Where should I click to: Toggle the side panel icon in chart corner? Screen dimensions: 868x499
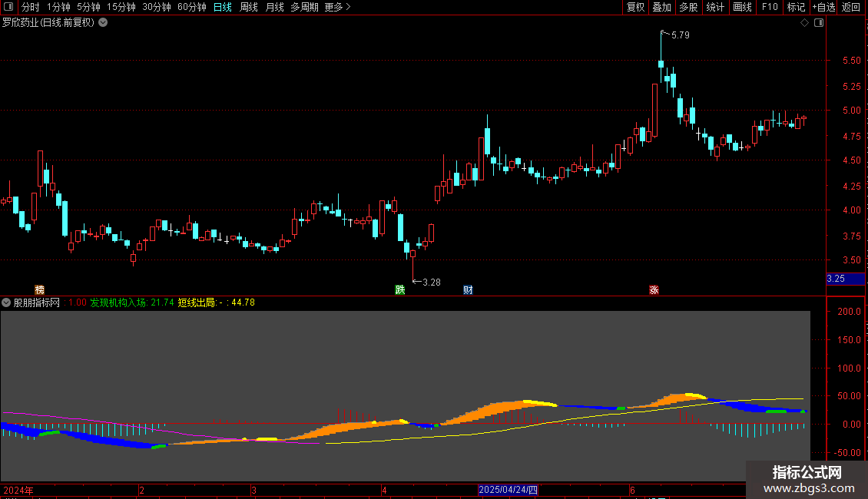coord(819,23)
